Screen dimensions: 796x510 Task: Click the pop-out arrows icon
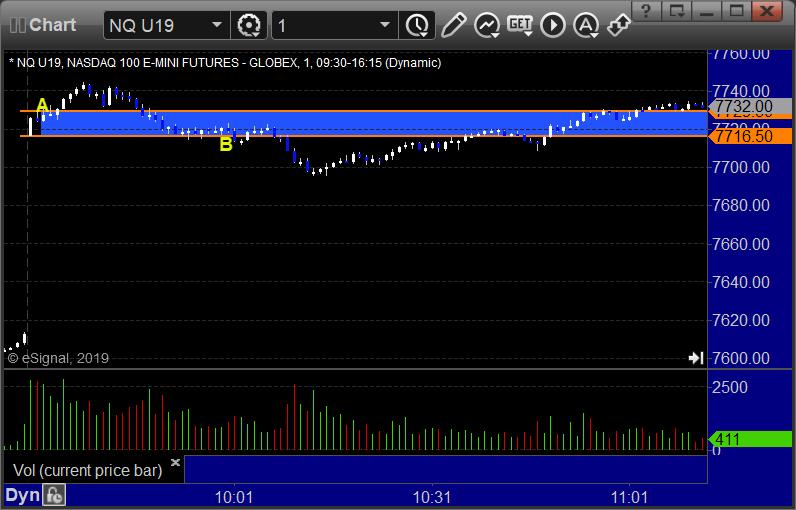619,24
